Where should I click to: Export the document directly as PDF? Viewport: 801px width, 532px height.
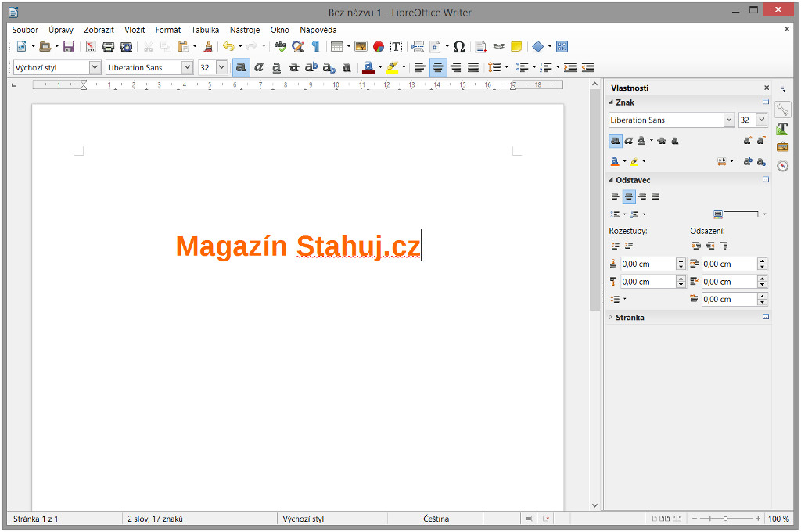pos(91,46)
